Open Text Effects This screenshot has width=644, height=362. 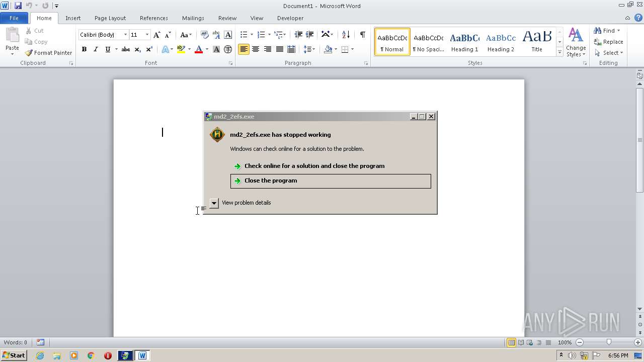coord(165,49)
